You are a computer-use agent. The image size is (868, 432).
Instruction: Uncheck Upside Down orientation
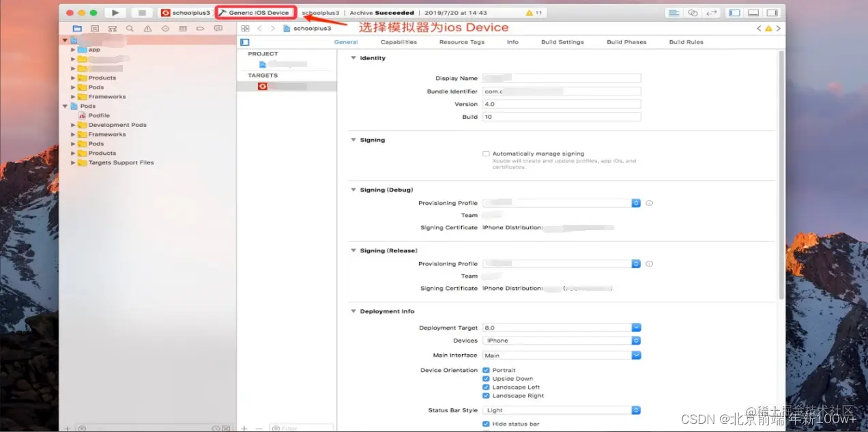(486, 379)
